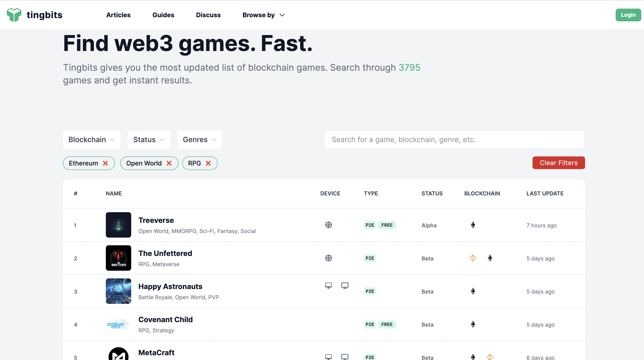Screen dimensions: 644x360
Task: Click Treeverse's Ethereum blockchain icon
Action: tap(473, 225)
